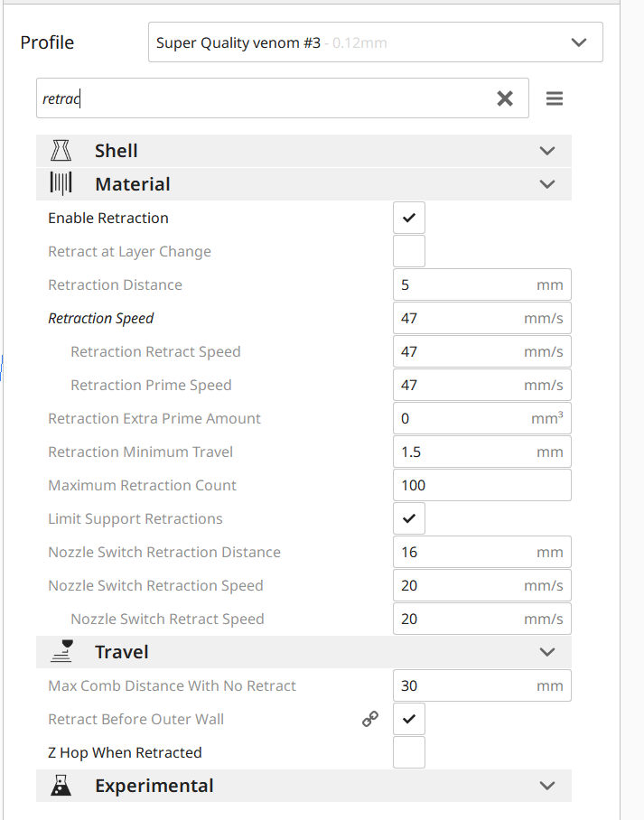Image resolution: width=644 pixels, height=820 pixels.
Task: Click the link icon beside Retract Before Outer Wall
Action: tap(370, 719)
